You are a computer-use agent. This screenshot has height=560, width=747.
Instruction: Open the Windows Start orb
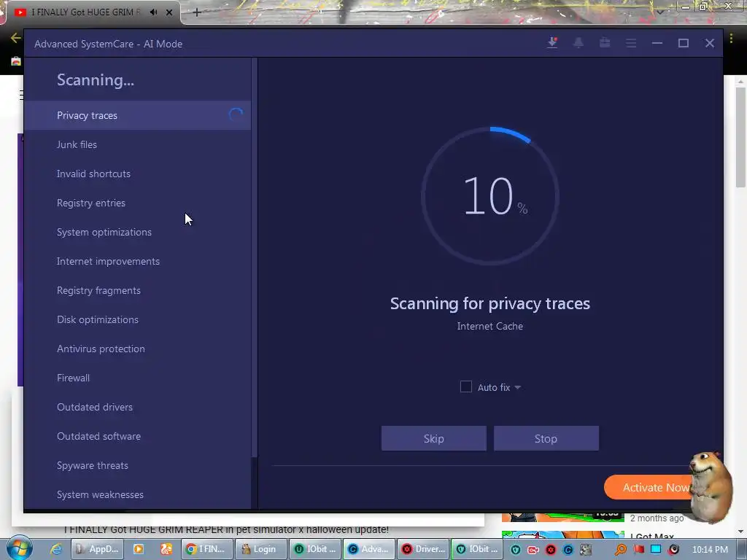tap(20, 548)
